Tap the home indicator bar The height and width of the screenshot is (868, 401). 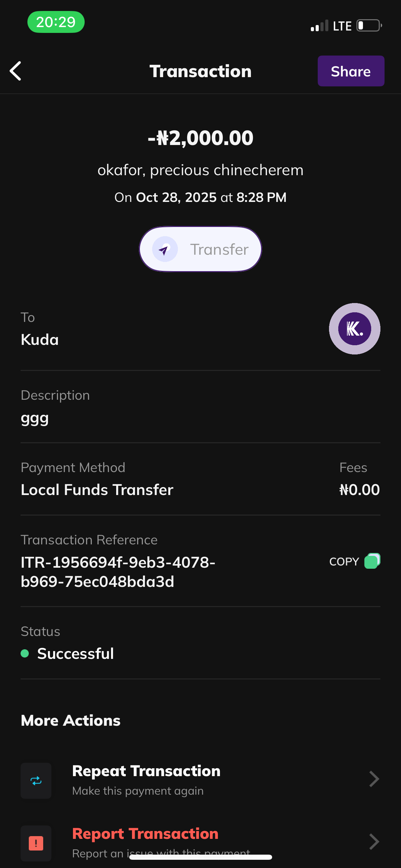click(x=200, y=857)
